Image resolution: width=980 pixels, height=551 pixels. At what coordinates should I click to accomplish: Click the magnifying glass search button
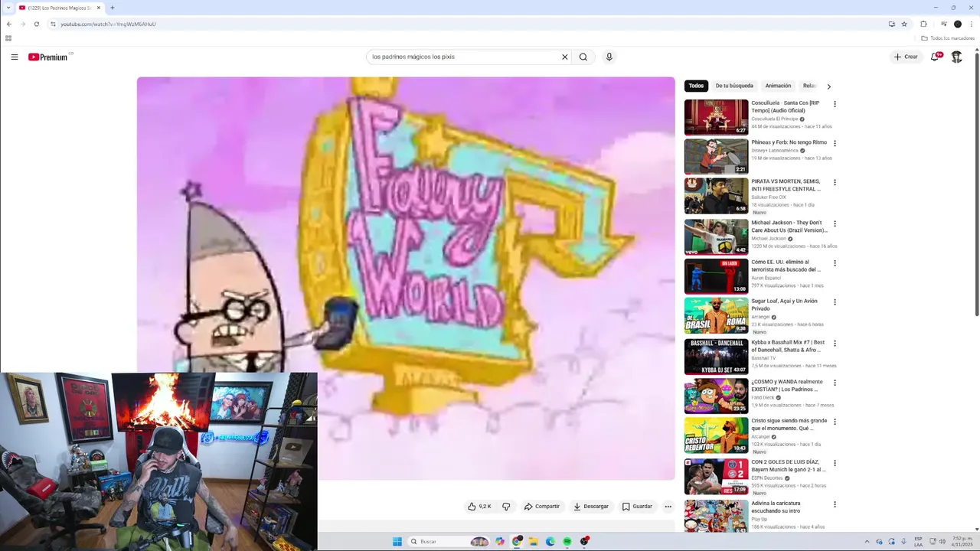[x=583, y=57]
